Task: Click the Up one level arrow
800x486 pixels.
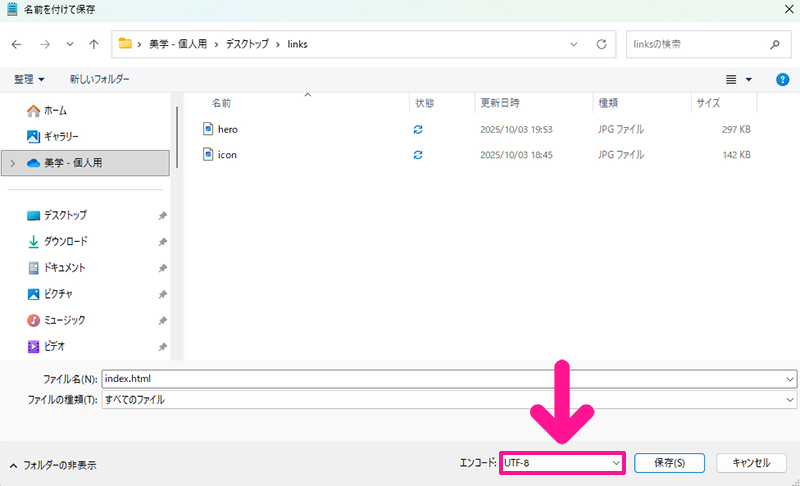Action: (x=93, y=44)
